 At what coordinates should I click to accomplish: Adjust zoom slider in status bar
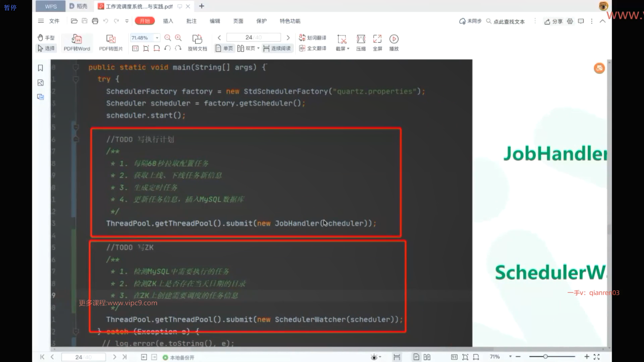coord(545,357)
